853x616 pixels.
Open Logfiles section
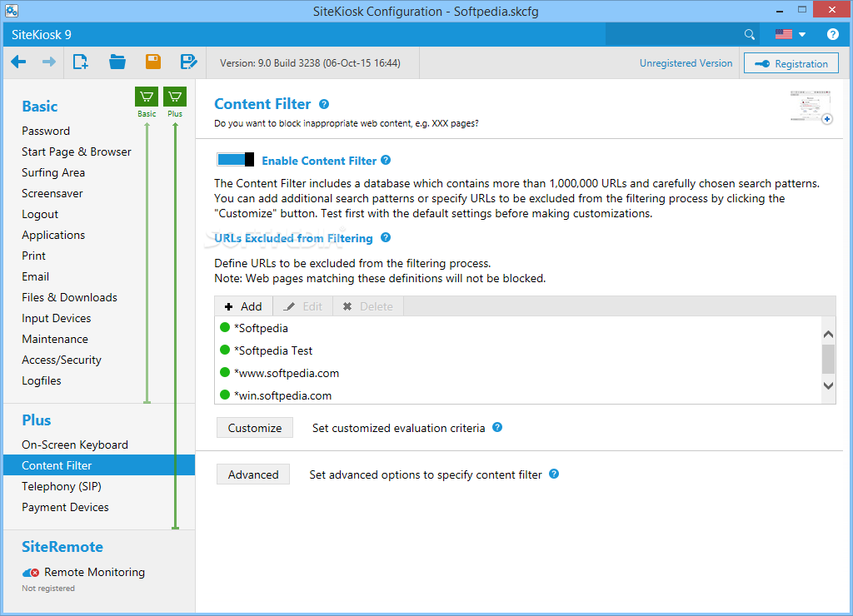click(42, 380)
